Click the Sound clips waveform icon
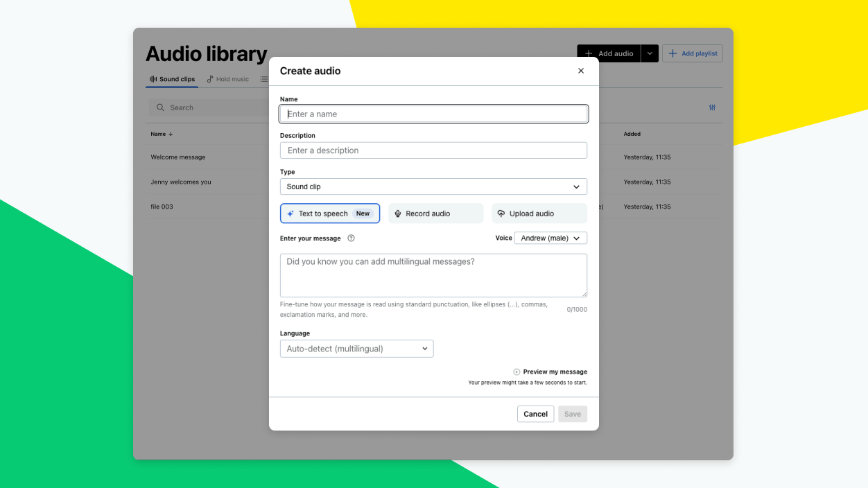This screenshot has width=868, height=488. pyautogui.click(x=152, y=79)
